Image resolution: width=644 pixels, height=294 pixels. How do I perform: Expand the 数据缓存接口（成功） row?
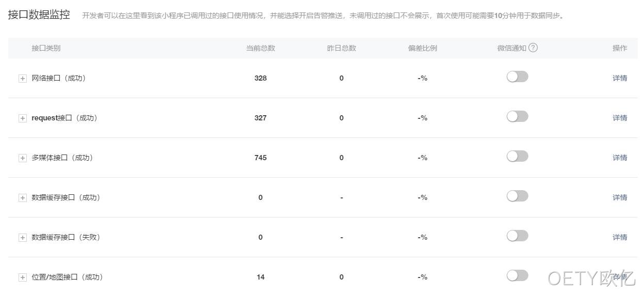[x=23, y=198]
